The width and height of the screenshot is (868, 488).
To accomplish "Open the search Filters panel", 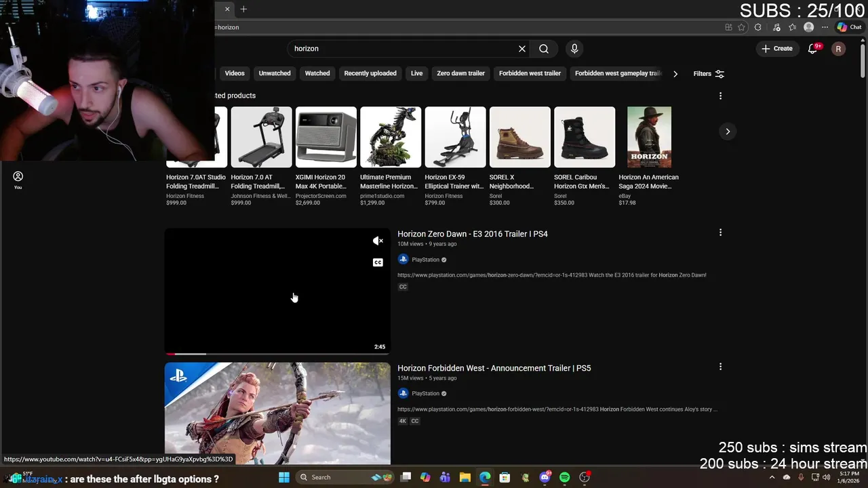I will 709,73.
